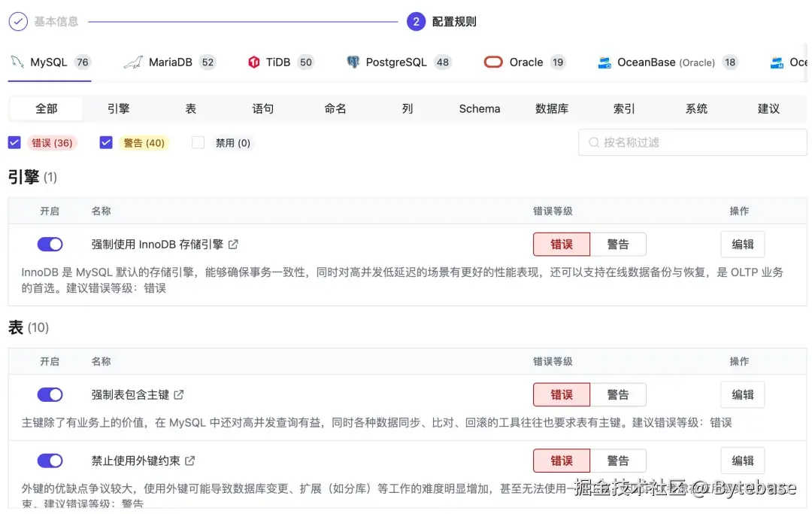Uncheck the 警告 (40) filter checkbox
The height and width of the screenshot is (514, 812).
[x=106, y=142]
